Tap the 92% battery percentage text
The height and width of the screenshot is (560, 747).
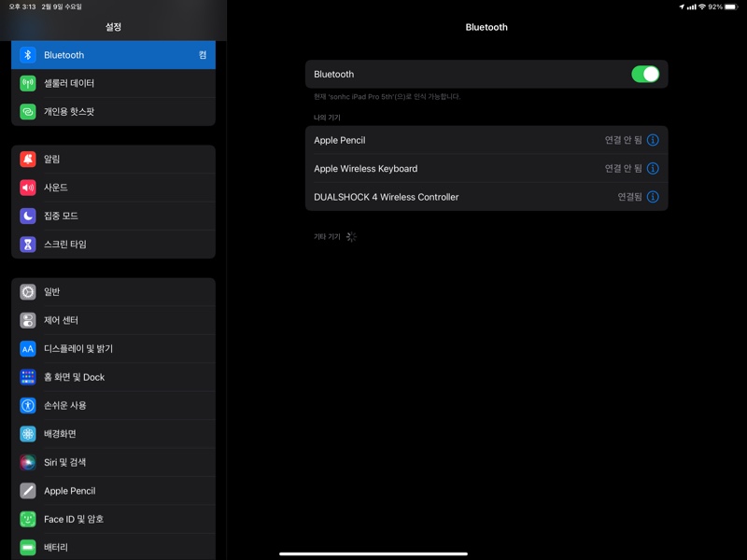715,7
